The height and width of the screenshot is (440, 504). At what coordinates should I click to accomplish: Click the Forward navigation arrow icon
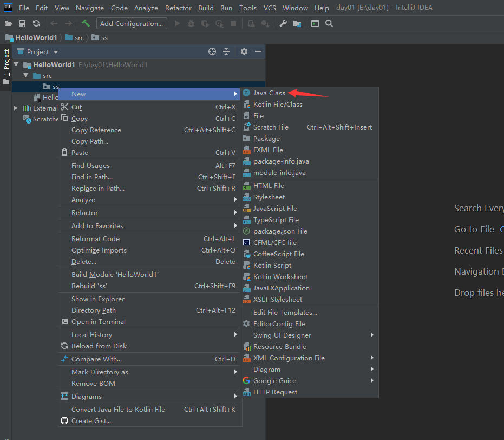pyautogui.click(x=68, y=23)
